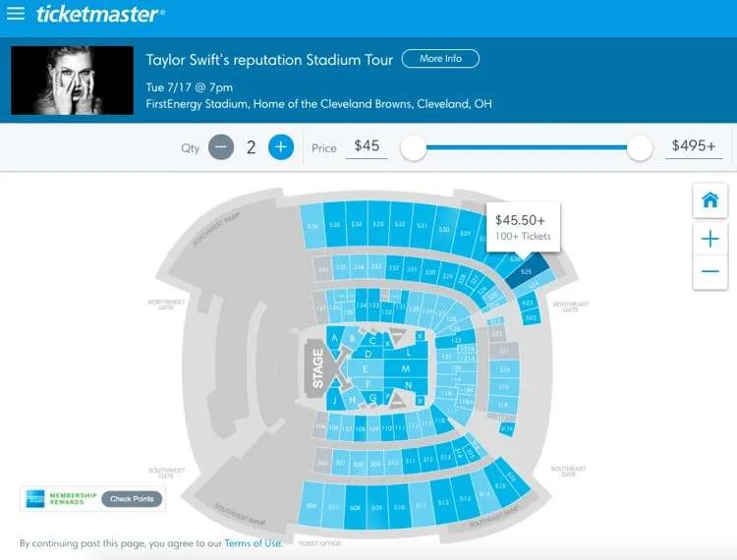The image size is (737, 560).
Task: Click the maximum price slider handle
Action: click(640, 148)
